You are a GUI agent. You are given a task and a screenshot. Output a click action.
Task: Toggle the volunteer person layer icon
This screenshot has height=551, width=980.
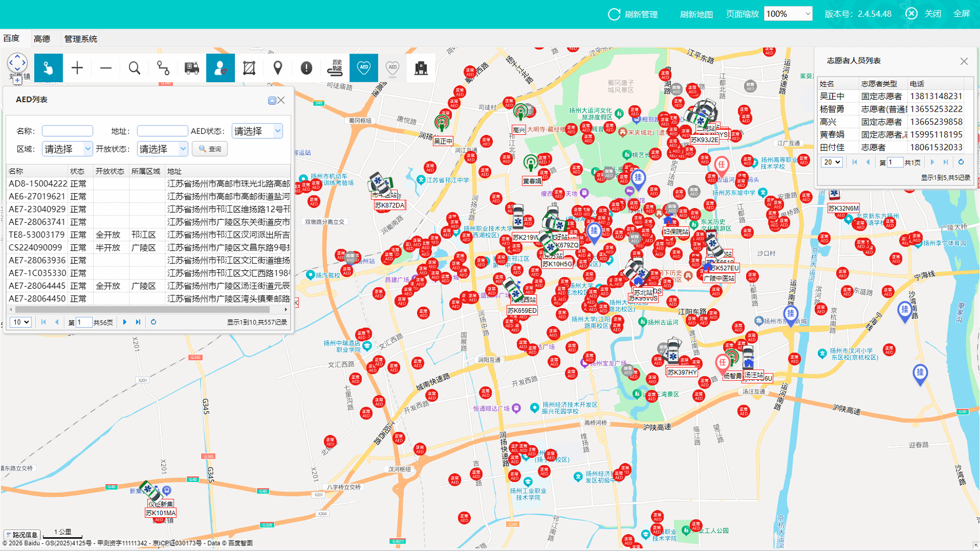tap(220, 68)
